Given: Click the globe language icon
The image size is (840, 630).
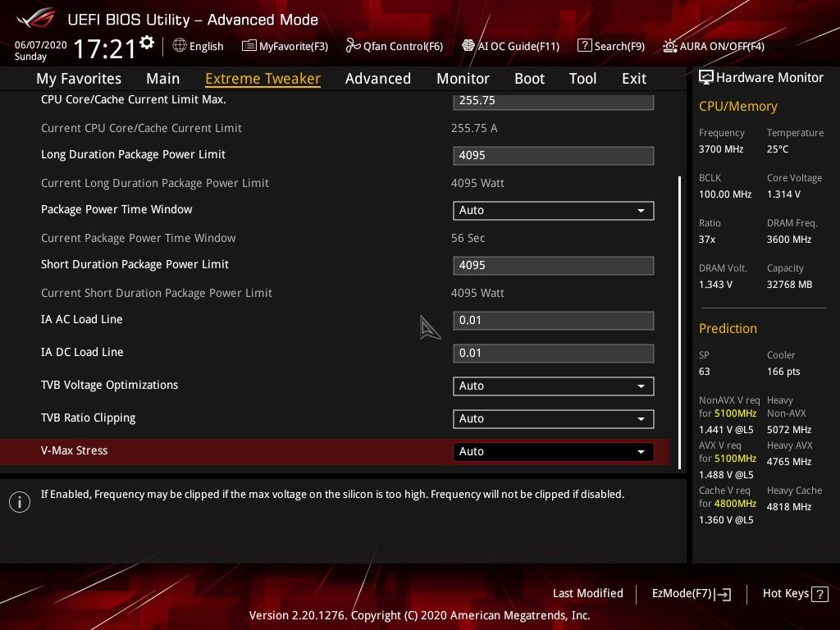Looking at the screenshot, I should 180,46.
